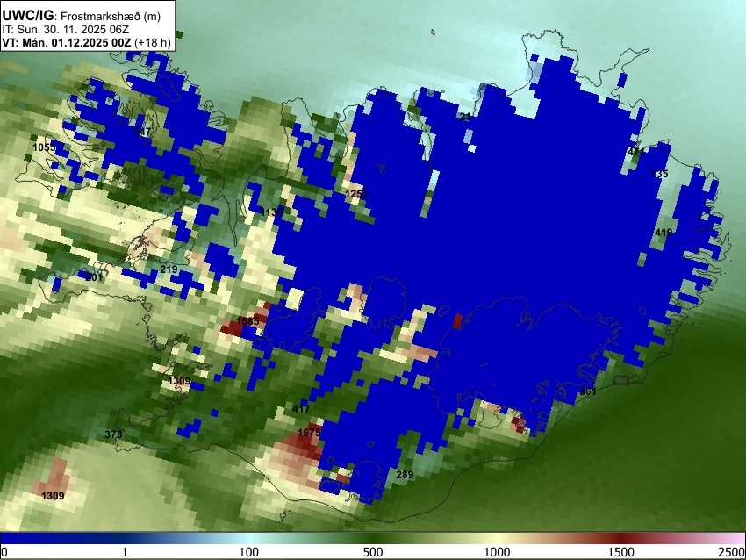The width and height of the screenshot is (746, 560).
Task: Click the 21 value on the map
Action: tap(465, 117)
